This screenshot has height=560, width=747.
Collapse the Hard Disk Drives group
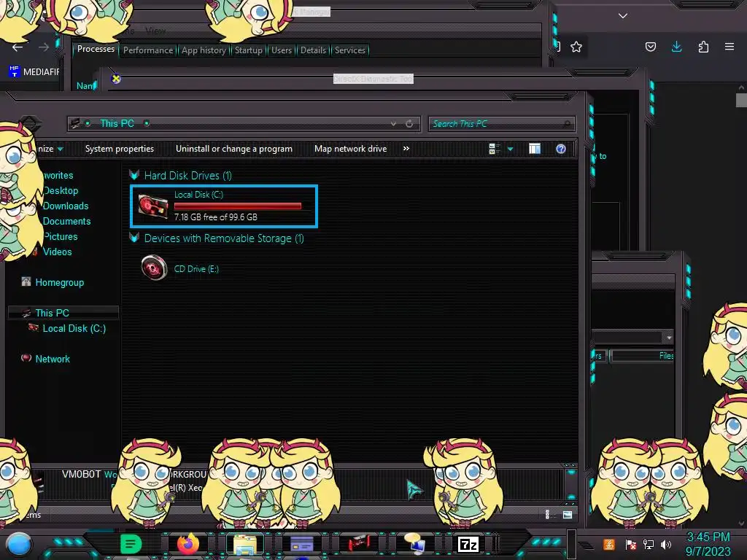click(134, 175)
